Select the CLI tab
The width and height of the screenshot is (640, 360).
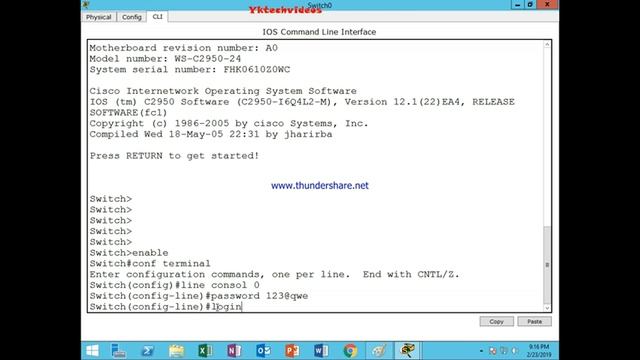click(157, 17)
